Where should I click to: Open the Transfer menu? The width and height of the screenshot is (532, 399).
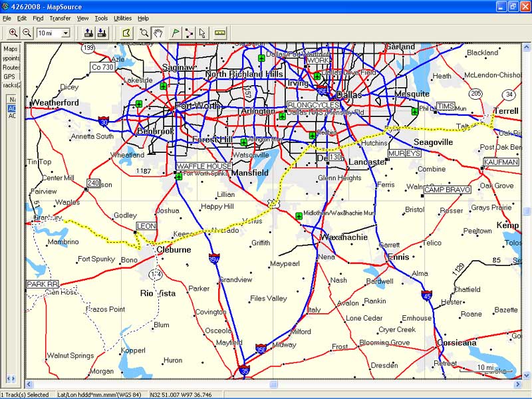pyautogui.click(x=60, y=19)
